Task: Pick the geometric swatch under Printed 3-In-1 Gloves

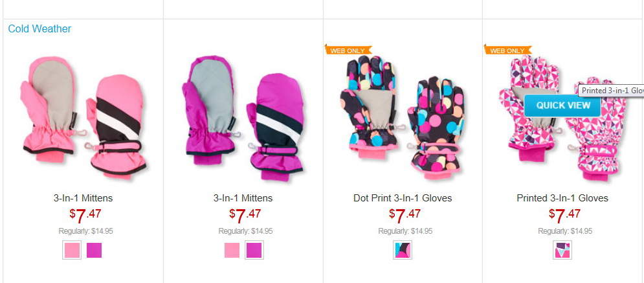Action: [x=562, y=250]
